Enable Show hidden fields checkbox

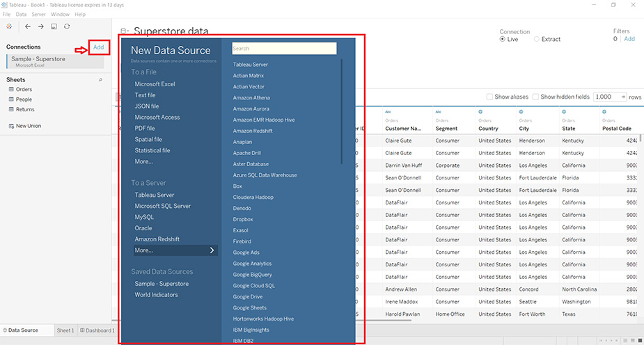click(x=535, y=97)
